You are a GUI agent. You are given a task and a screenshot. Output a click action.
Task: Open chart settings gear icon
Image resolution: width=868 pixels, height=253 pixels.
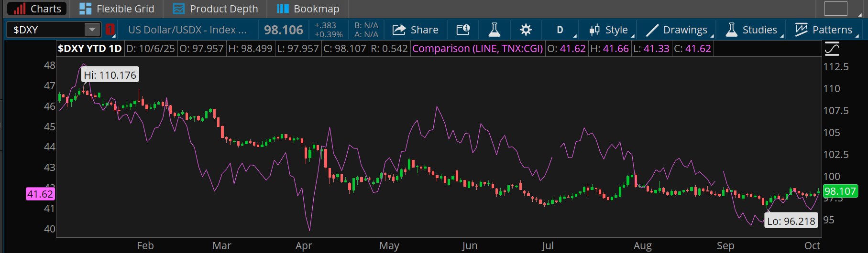pos(526,30)
